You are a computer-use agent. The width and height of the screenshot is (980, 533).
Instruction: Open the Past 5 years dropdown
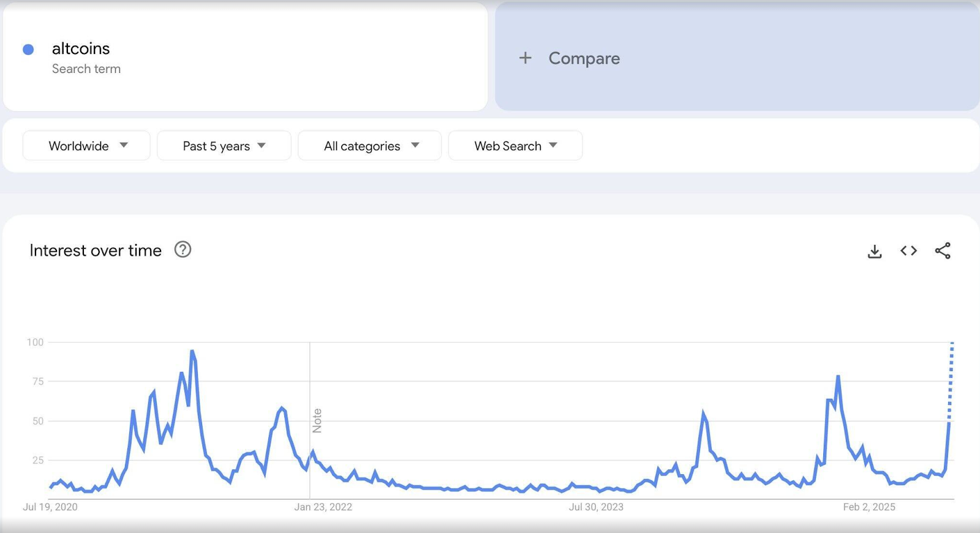tap(224, 146)
